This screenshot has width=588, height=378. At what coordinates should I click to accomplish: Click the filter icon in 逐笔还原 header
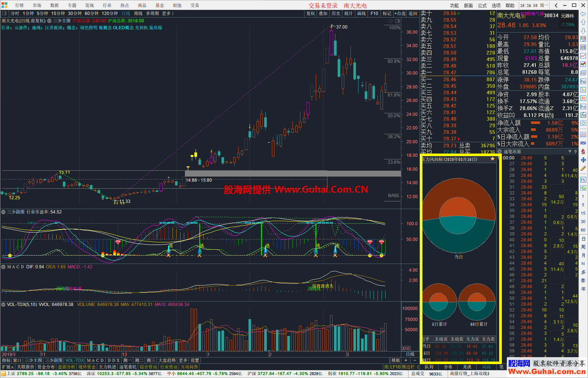click(570, 151)
